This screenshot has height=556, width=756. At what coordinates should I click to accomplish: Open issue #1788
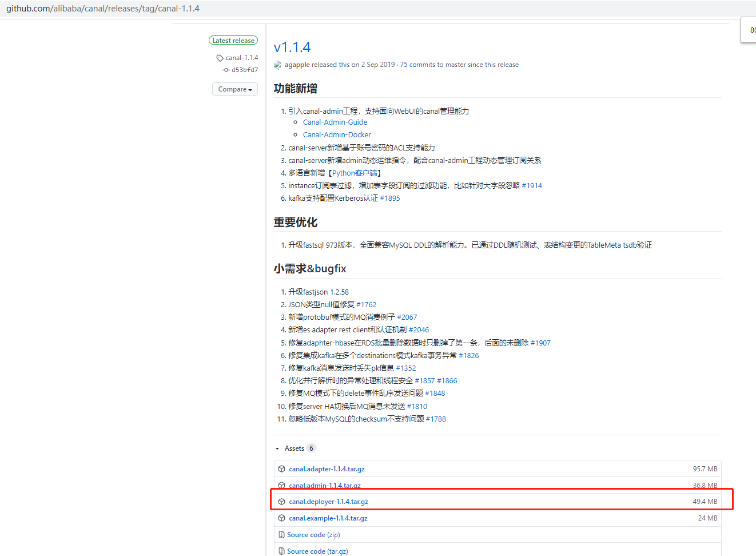point(436,419)
